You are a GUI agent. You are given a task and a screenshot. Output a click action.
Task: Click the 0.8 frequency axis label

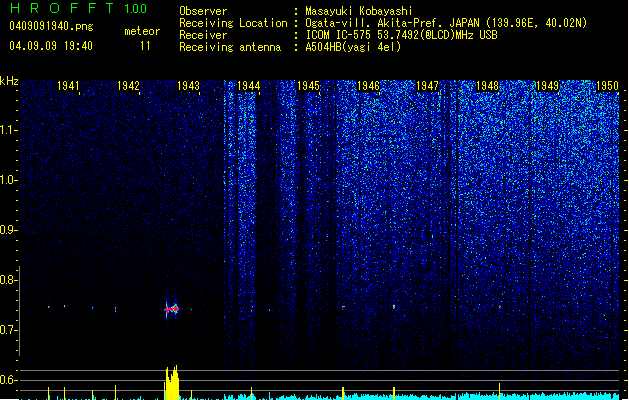coord(8,280)
